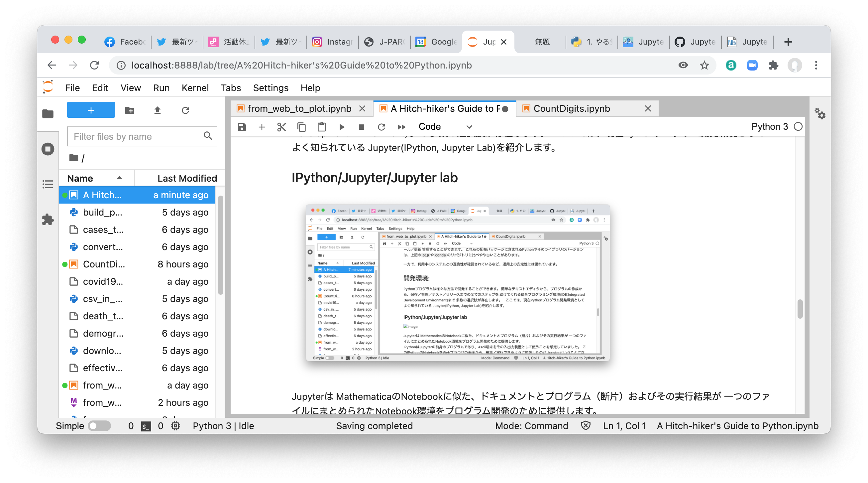Screen dimensions: 868x483
Task: Show running terminals and kernels sidebar icon
Action: click(x=48, y=149)
